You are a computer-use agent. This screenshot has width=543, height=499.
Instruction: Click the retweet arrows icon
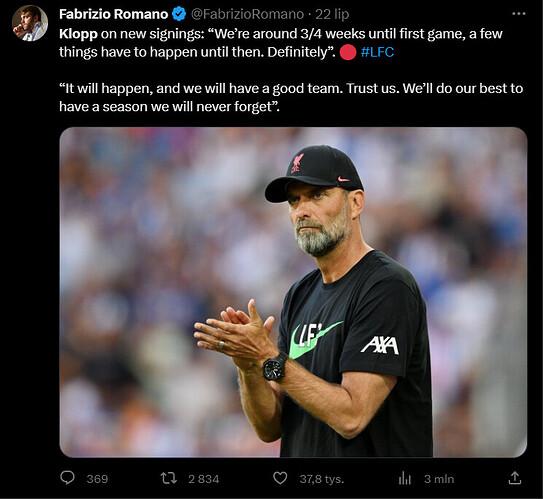[x=169, y=478]
